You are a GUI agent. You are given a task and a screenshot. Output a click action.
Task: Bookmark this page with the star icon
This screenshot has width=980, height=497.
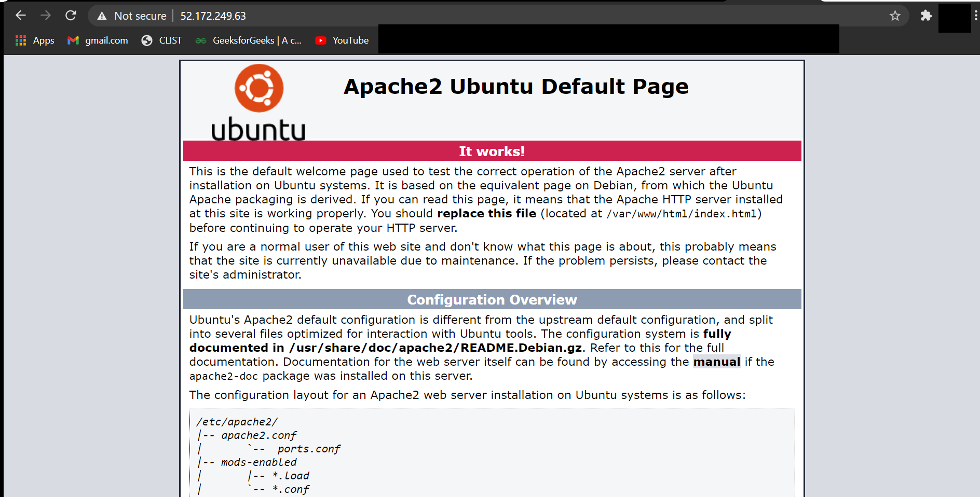click(x=895, y=16)
